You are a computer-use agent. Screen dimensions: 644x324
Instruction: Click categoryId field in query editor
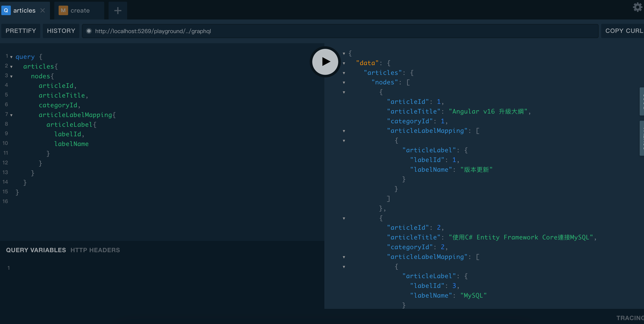[58, 105]
